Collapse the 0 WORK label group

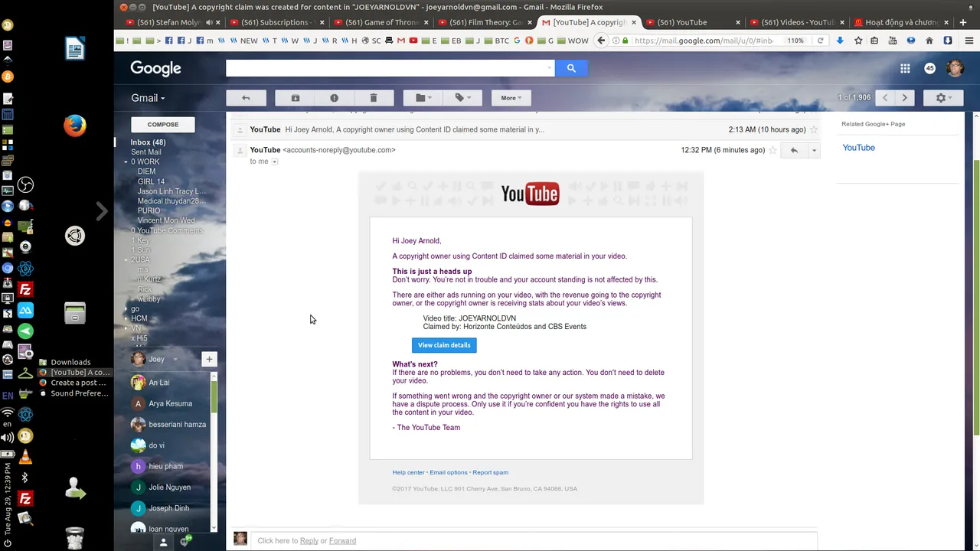coord(126,162)
